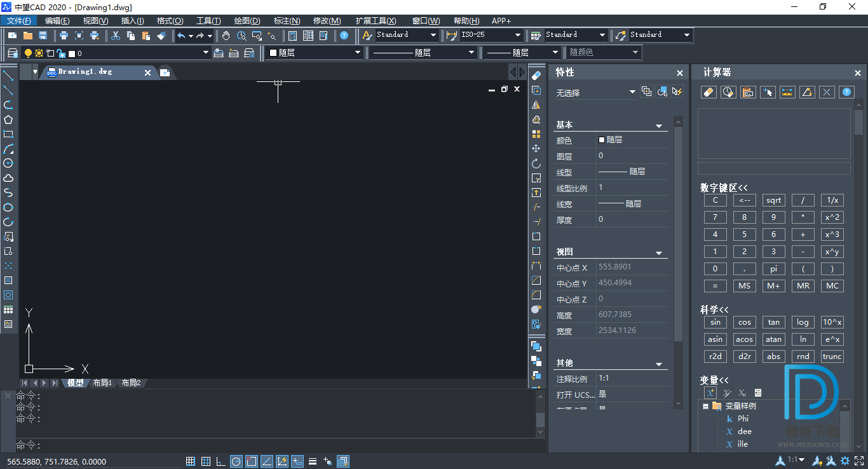Click the pi calculator button
Screen dimensions: 868x469
click(x=773, y=269)
